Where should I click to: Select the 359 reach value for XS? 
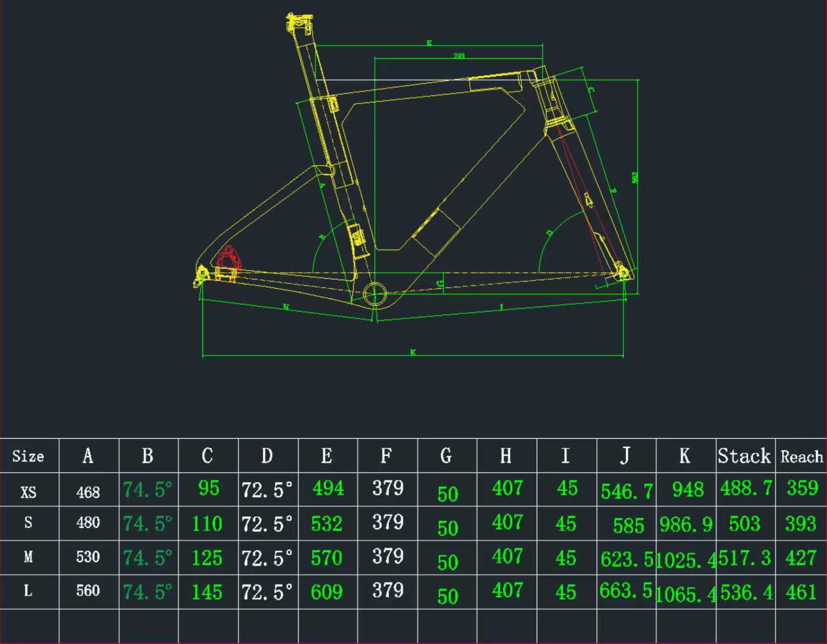pos(802,488)
